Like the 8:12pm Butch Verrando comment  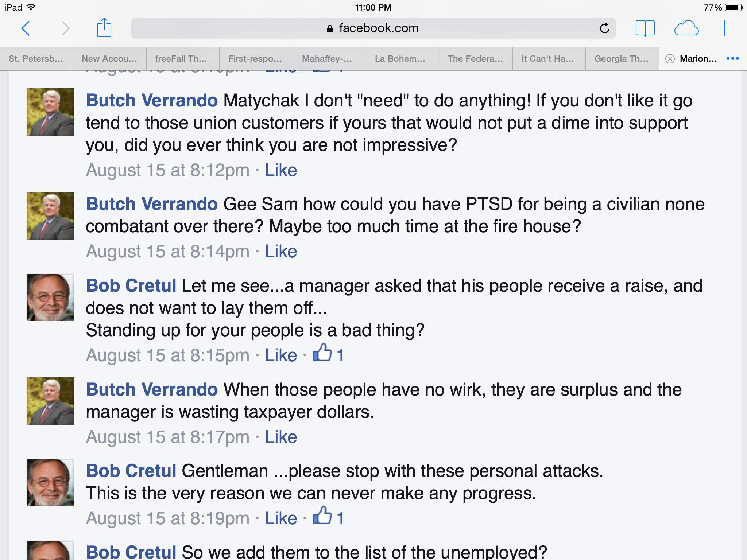coord(281,170)
